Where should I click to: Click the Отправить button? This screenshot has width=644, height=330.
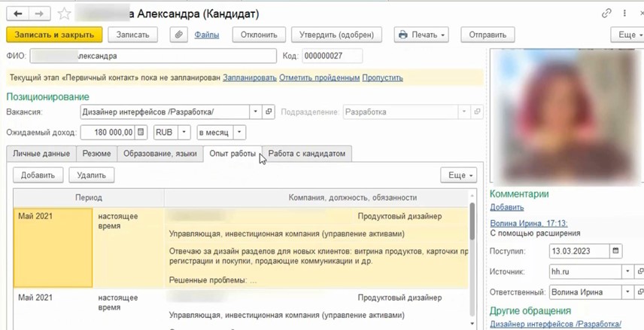pyautogui.click(x=488, y=35)
